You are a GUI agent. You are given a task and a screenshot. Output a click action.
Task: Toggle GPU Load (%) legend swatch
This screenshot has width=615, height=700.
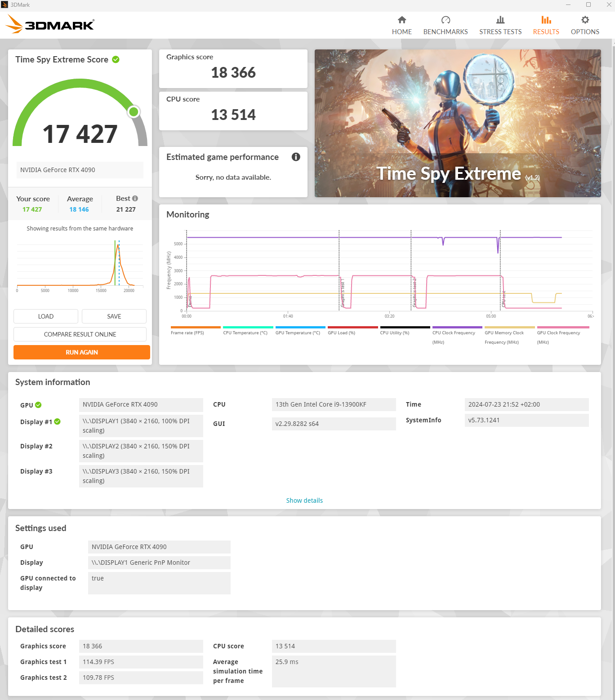pos(353,327)
